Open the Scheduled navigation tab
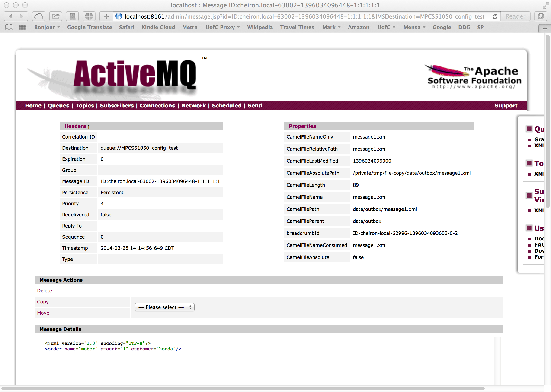The width and height of the screenshot is (551, 392). click(226, 105)
